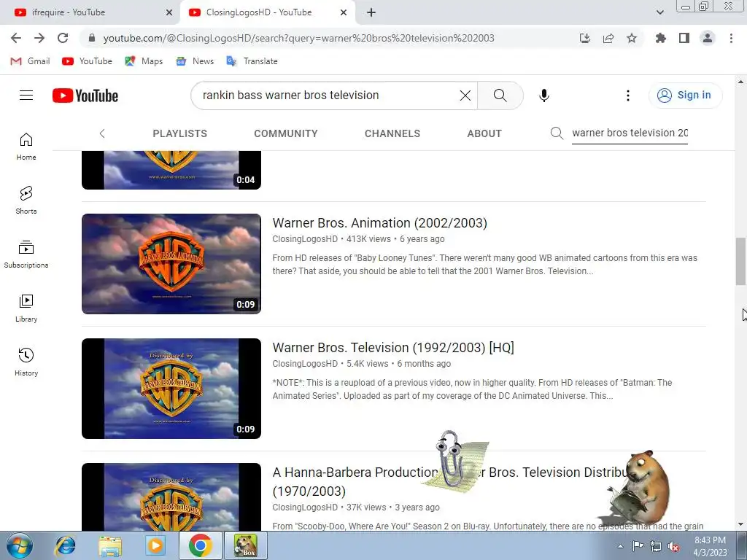Bookmark this page with the star
The width and height of the screenshot is (747, 560).
632,38
